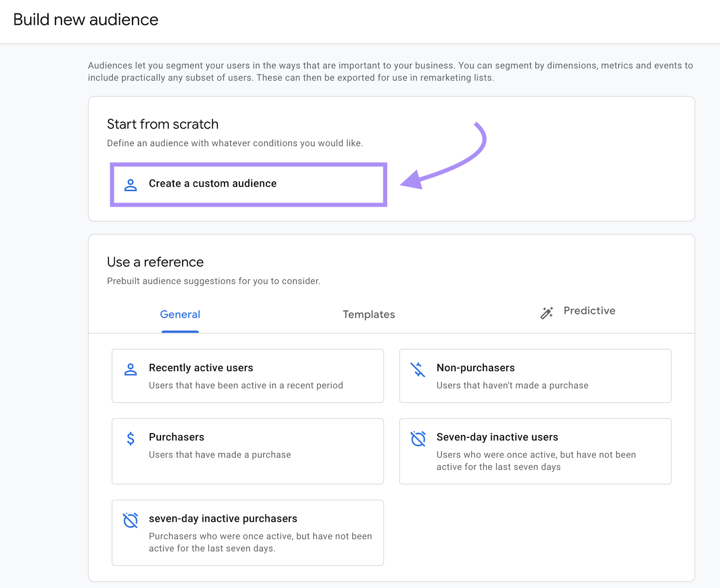720x588 pixels.
Task: Click the crossed-out dollar icon for Non-purchasers
Action: 418,369
